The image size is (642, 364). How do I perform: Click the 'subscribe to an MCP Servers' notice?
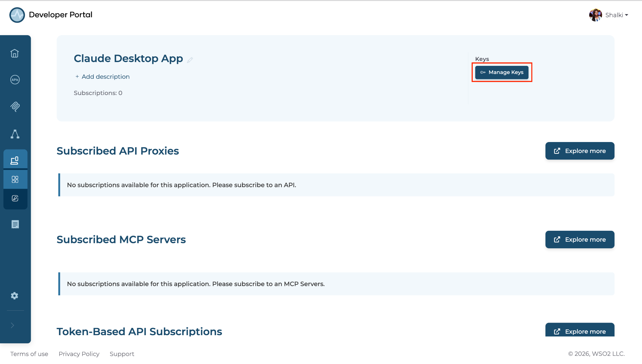pos(336,284)
